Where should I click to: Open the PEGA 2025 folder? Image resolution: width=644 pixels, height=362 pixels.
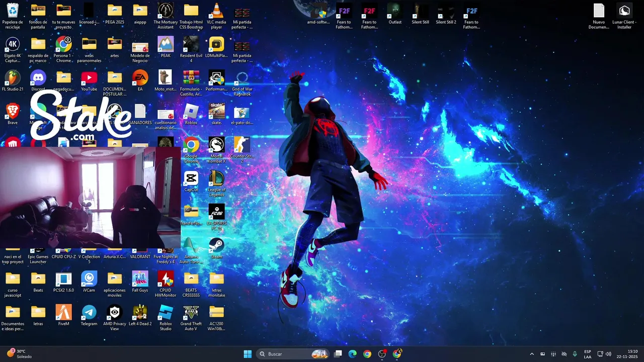click(x=115, y=14)
